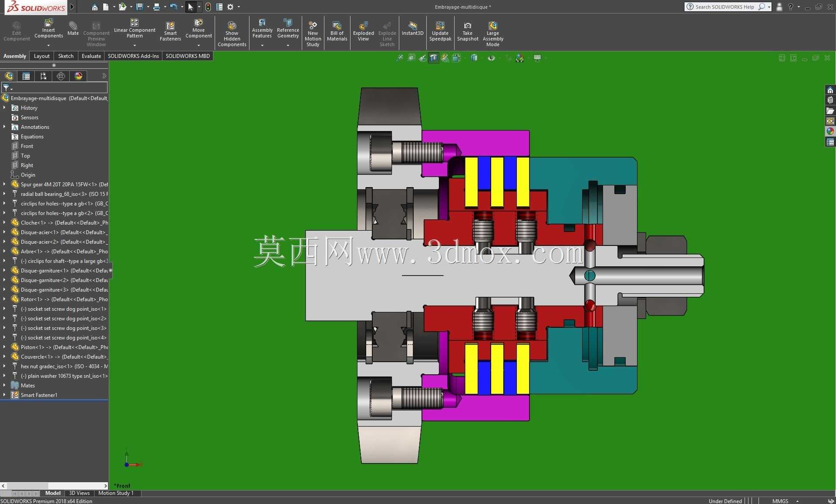The width and height of the screenshot is (836, 504).
Task: Open Appearances task pane tab
Action: 830,131
